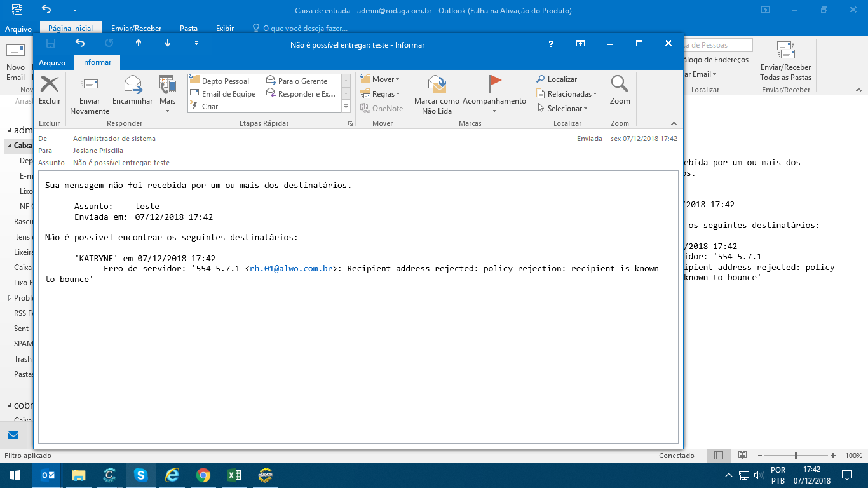Mark message as Não Lida
868x488 pixels.
pyautogui.click(x=437, y=95)
